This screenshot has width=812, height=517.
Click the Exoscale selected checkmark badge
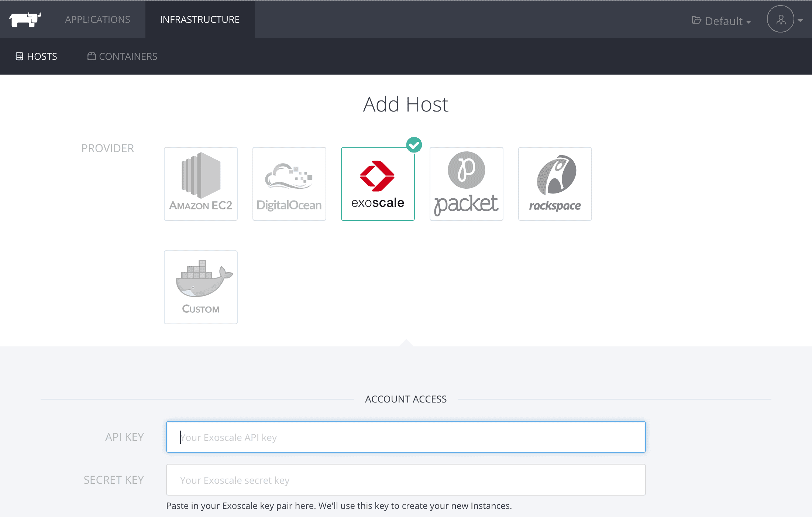(414, 145)
